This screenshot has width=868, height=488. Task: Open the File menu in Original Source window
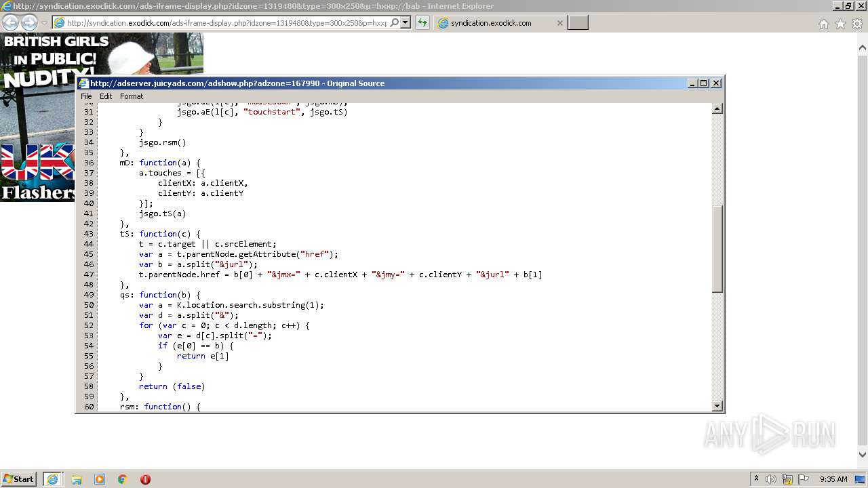point(86,96)
